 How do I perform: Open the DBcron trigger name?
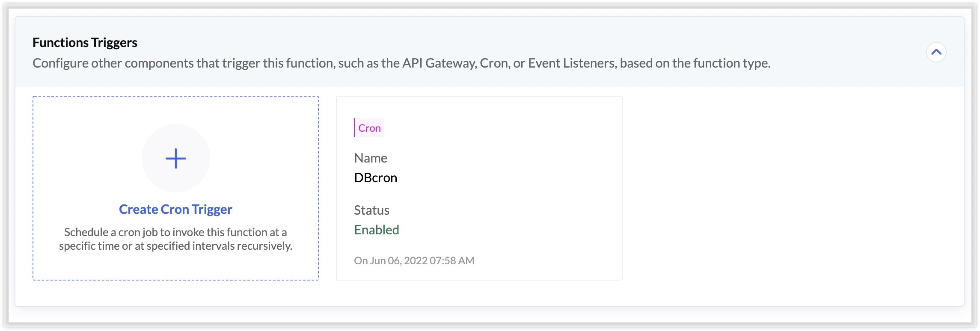click(x=375, y=177)
